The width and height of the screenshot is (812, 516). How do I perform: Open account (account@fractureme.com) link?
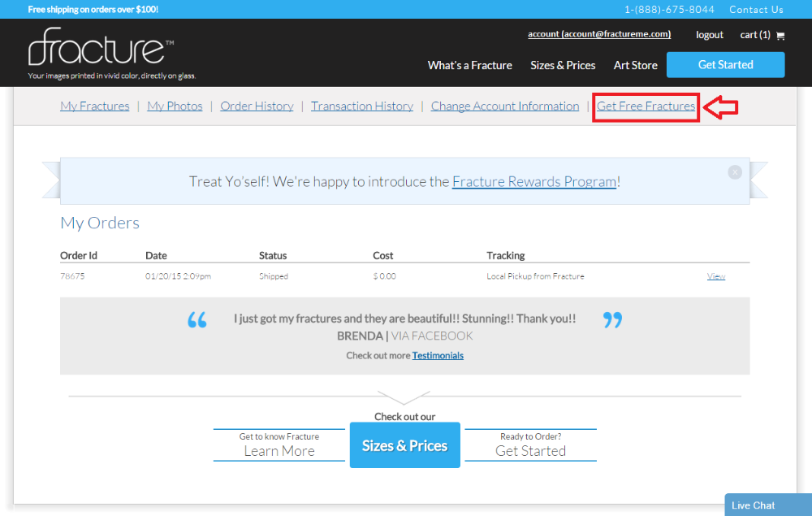[x=599, y=34]
